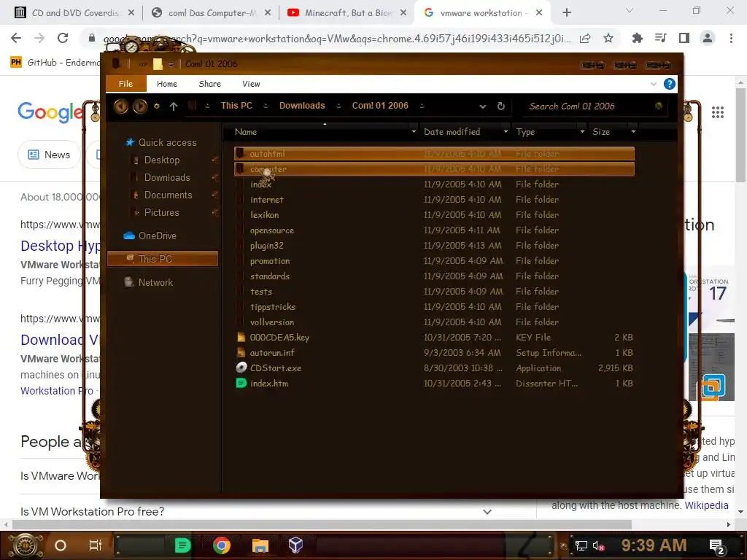Bookmark this page with the star
The height and width of the screenshot is (560, 747).
(608, 38)
